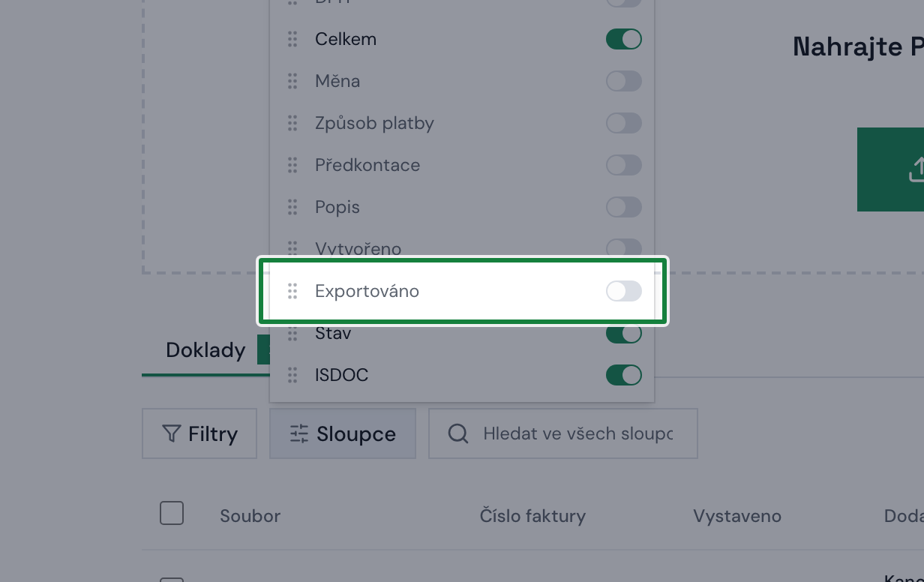Image resolution: width=924 pixels, height=582 pixels.
Task: Click the drag handle beside Způsob platby
Action: coord(292,123)
